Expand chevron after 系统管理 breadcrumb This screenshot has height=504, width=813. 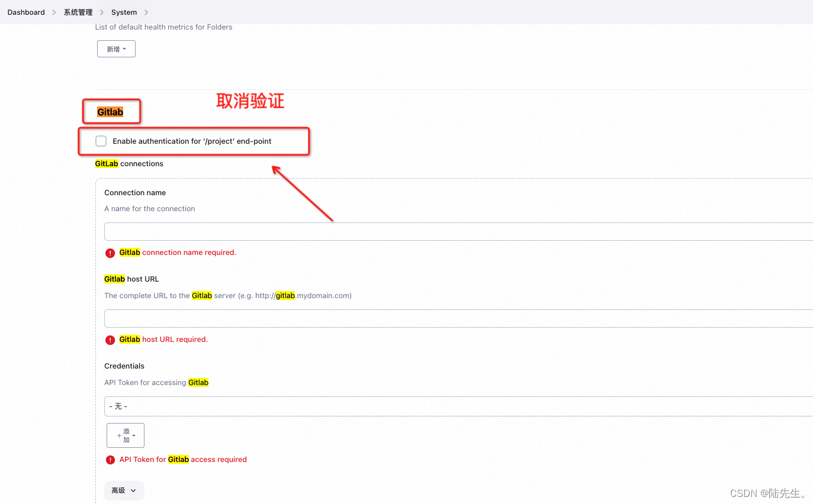click(x=102, y=12)
